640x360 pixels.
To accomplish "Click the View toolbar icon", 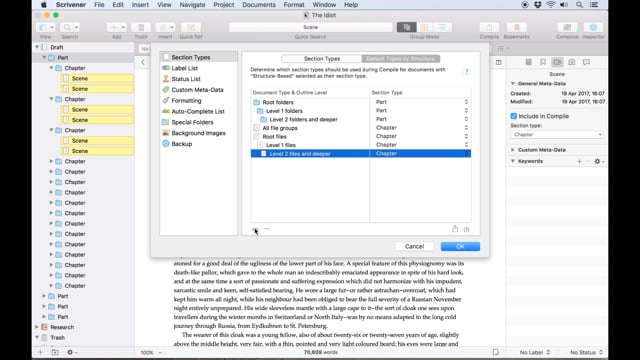I will pos(45,27).
